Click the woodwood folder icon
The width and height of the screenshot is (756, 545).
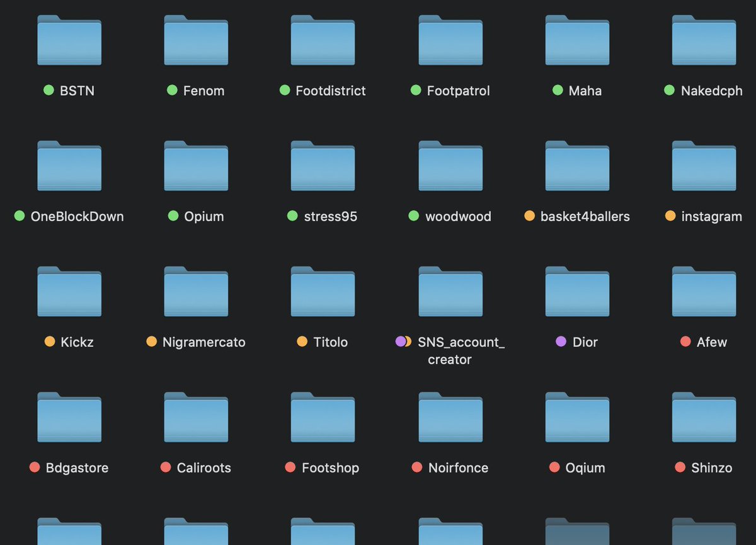click(450, 166)
